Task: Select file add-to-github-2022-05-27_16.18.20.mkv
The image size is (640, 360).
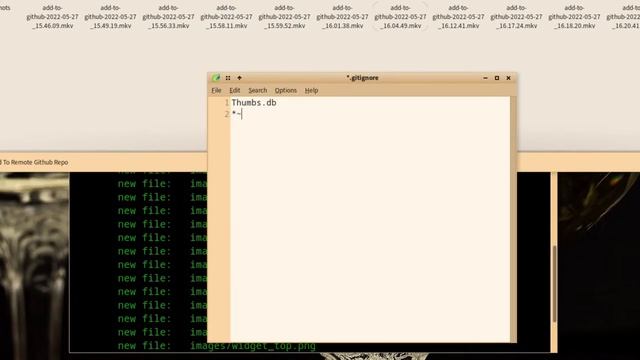Action: click(574, 17)
